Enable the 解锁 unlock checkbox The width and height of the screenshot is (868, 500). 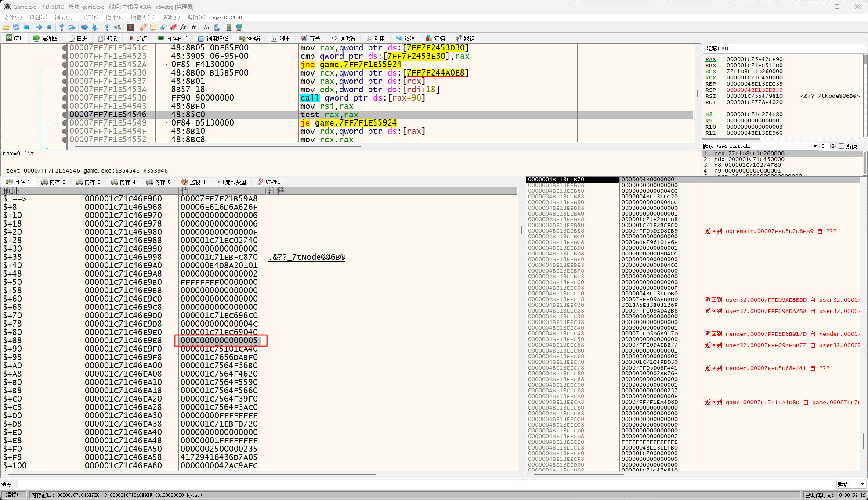841,146
